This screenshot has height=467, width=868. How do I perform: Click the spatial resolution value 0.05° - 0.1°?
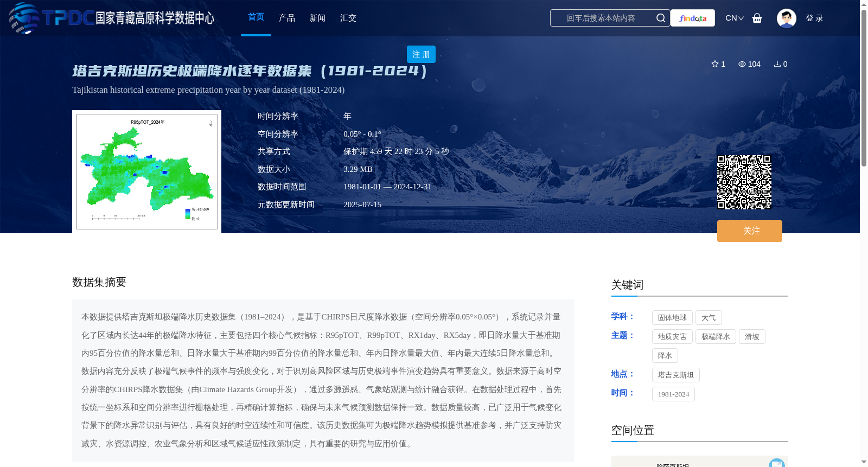tap(362, 134)
